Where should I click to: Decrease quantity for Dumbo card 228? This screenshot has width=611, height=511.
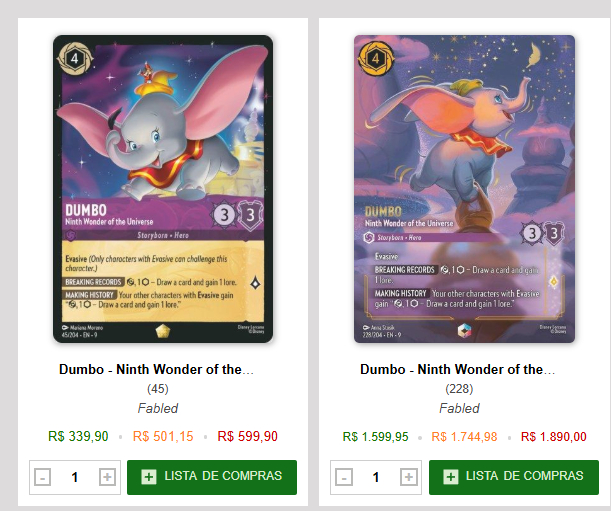(344, 477)
